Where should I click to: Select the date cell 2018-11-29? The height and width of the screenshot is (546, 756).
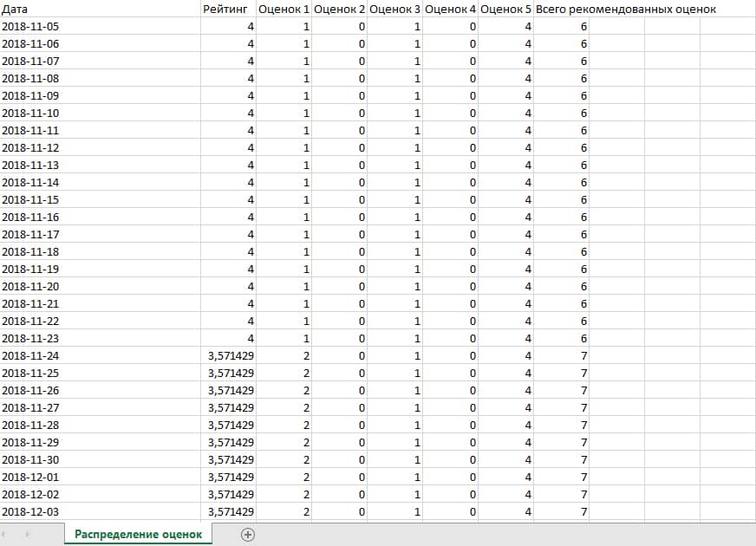[101, 443]
